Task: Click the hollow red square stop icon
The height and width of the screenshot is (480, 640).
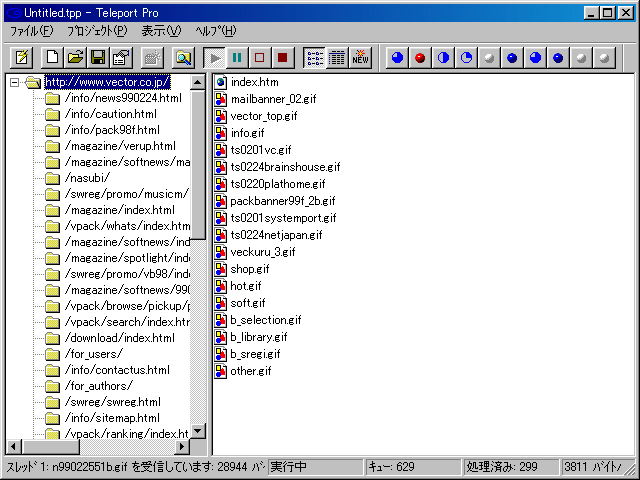Action: [x=260, y=58]
